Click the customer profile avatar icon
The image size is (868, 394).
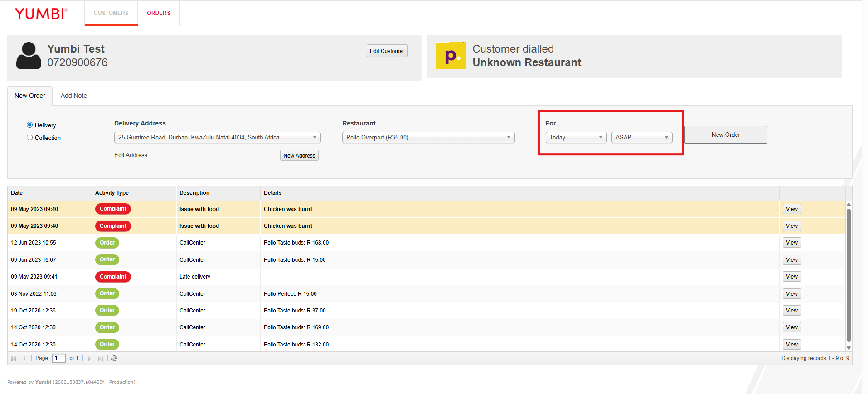pos(29,56)
